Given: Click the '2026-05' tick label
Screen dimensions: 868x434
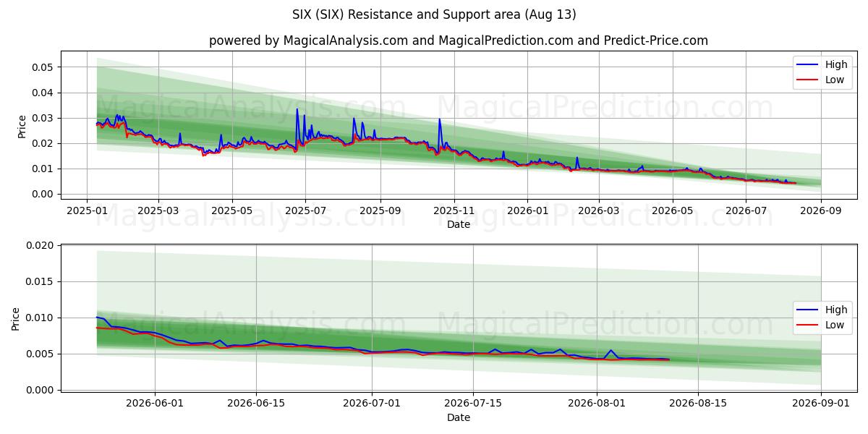Looking at the screenshot, I should (x=673, y=210).
